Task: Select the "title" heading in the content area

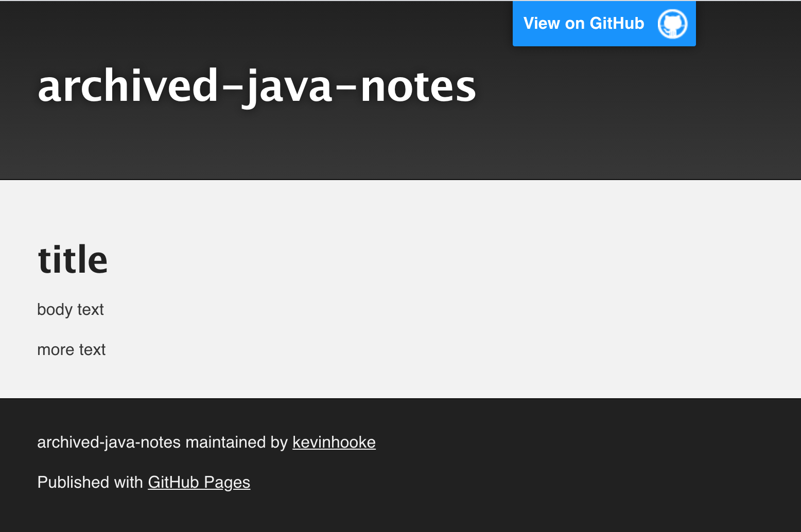Action: pos(73,259)
